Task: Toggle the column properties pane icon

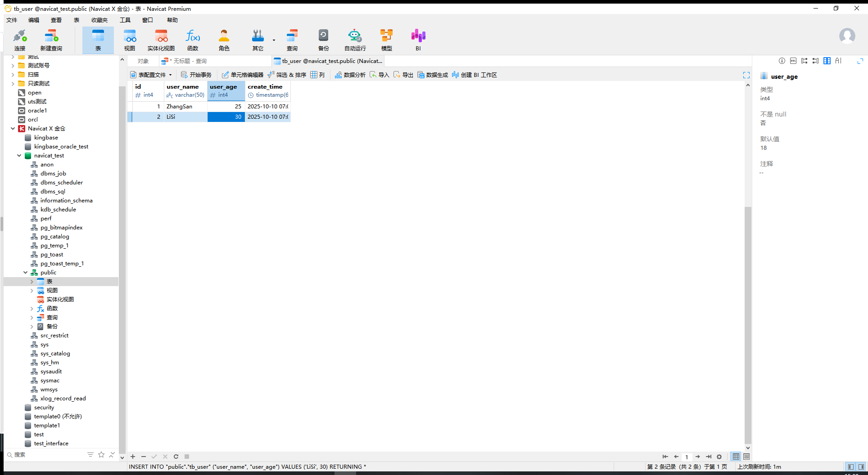Action: (827, 61)
